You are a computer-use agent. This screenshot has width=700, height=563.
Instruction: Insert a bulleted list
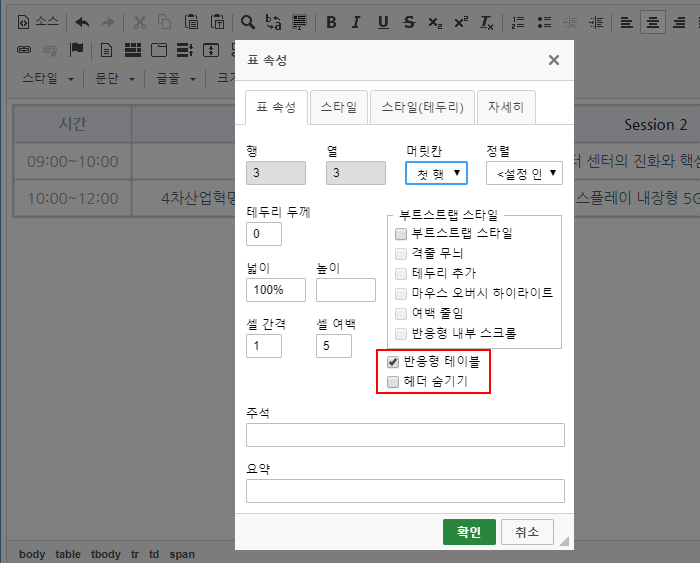(x=544, y=22)
